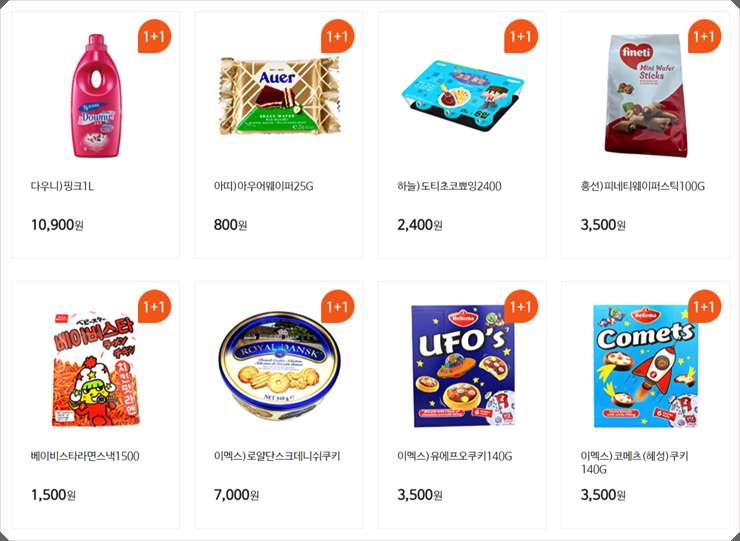Open the Downy pink bottle product image
This screenshot has height=541, width=740.
pos(96,95)
